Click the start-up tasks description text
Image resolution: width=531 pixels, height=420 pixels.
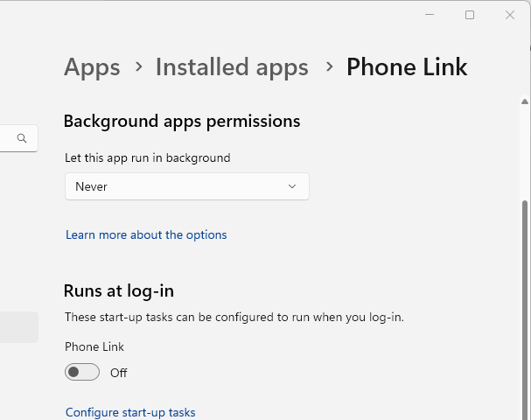[234, 318]
